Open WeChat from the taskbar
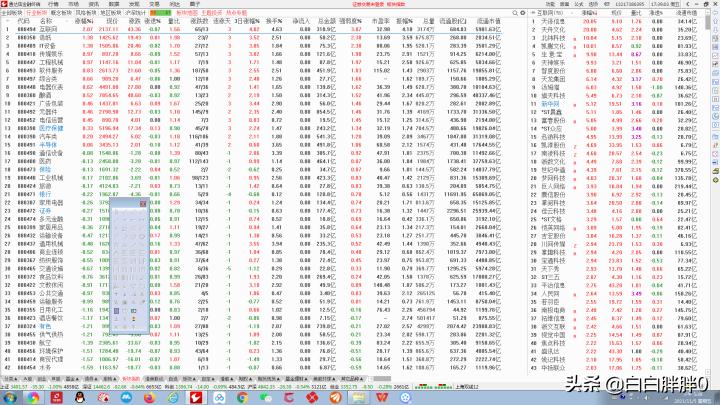The height and width of the screenshot is (405, 720). [x=266, y=398]
